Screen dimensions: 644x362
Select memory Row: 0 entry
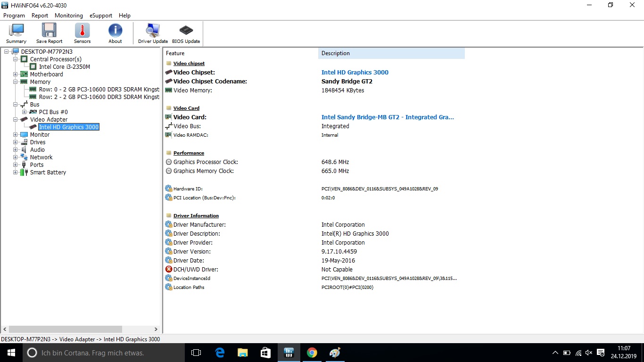(x=99, y=90)
